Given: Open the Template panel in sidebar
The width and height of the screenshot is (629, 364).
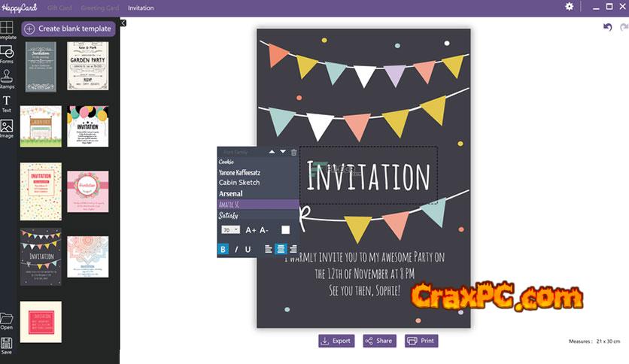Looking at the screenshot, I should point(7,31).
